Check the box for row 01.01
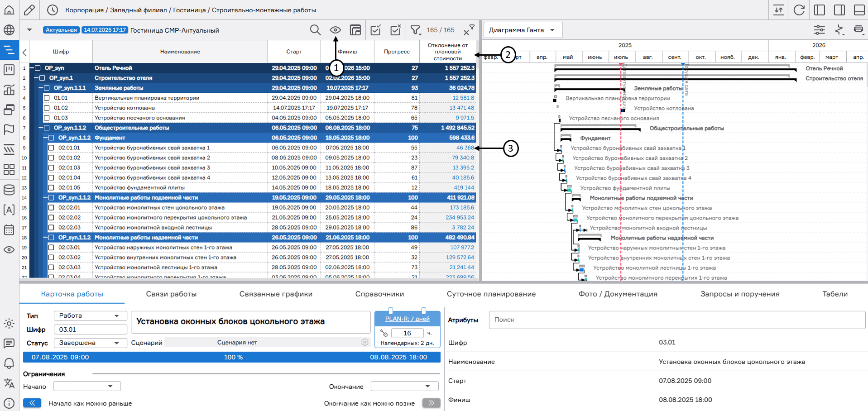Viewport: 868px width, 411px height. pos(47,98)
